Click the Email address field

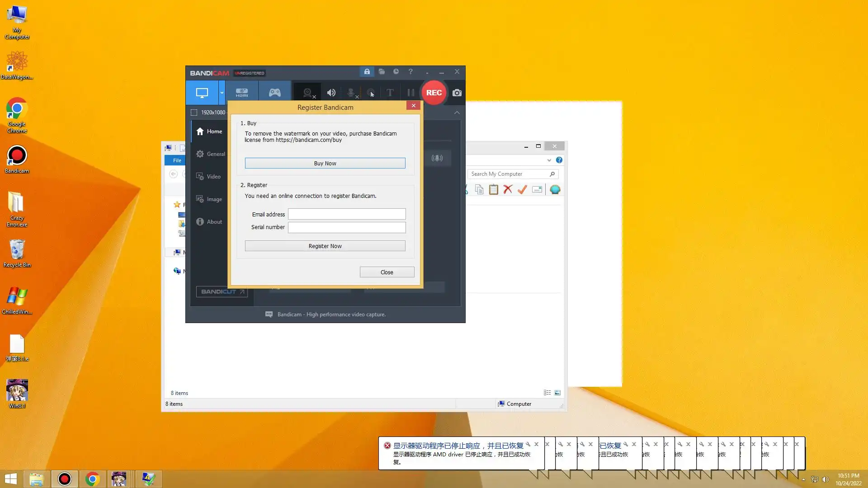tap(347, 214)
